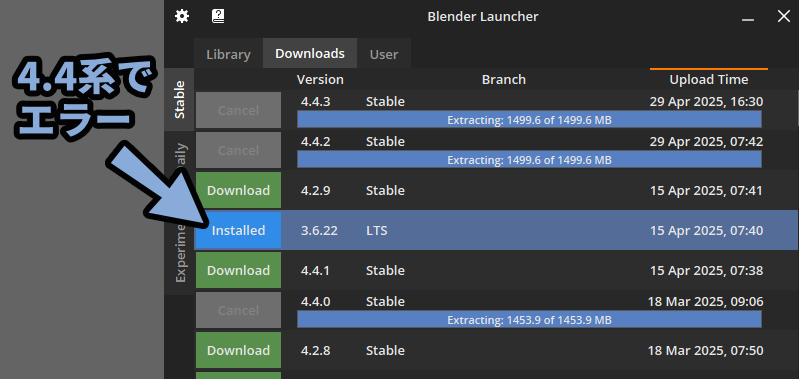Select version text 4.4.0
This screenshot has height=379, width=799.
[315, 302]
